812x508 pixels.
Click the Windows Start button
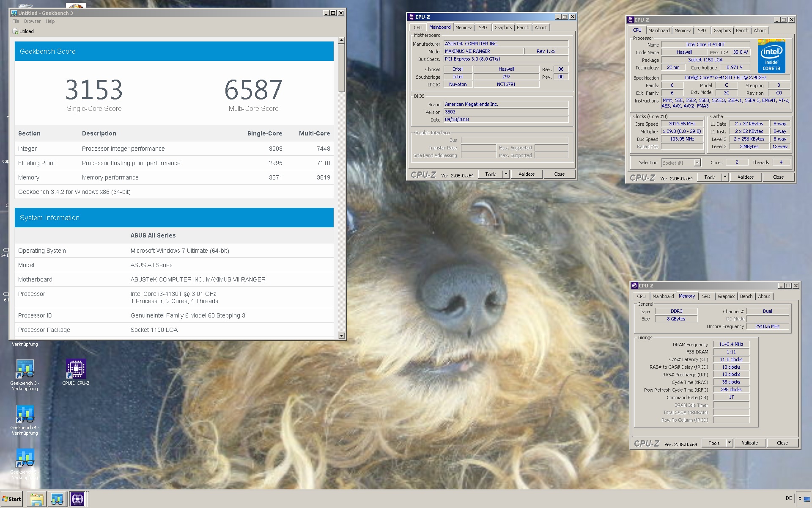tap(12, 499)
